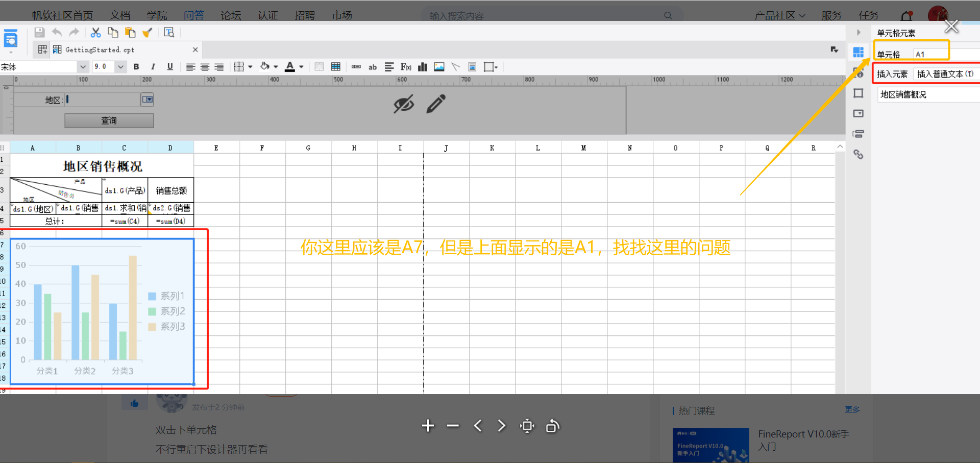Toggle italic formatting

click(153, 67)
